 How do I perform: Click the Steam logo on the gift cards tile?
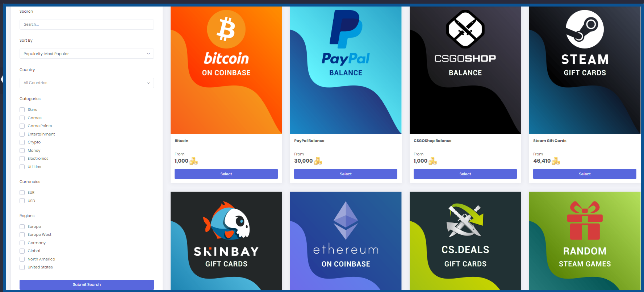tap(585, 29)
